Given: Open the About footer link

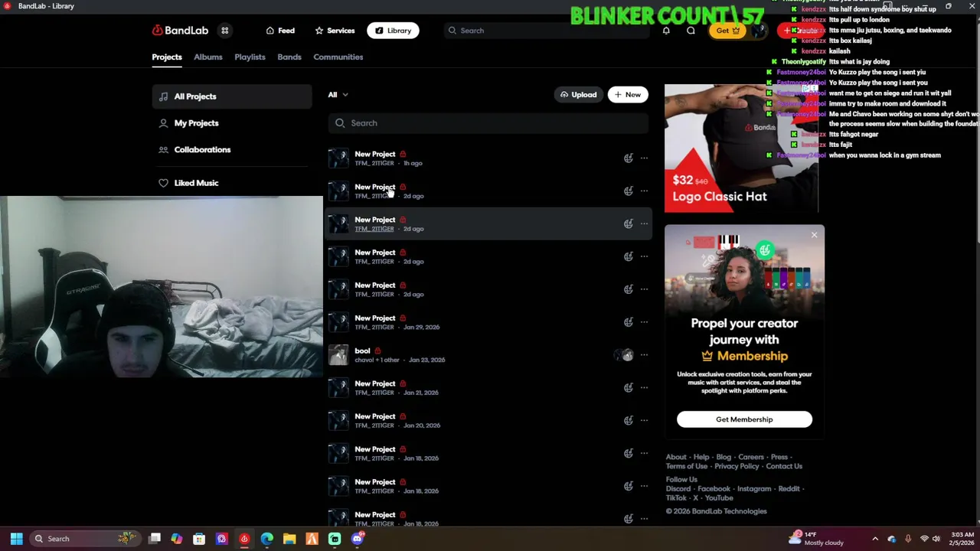Looking at the screenshot, I should pos(676,457).
